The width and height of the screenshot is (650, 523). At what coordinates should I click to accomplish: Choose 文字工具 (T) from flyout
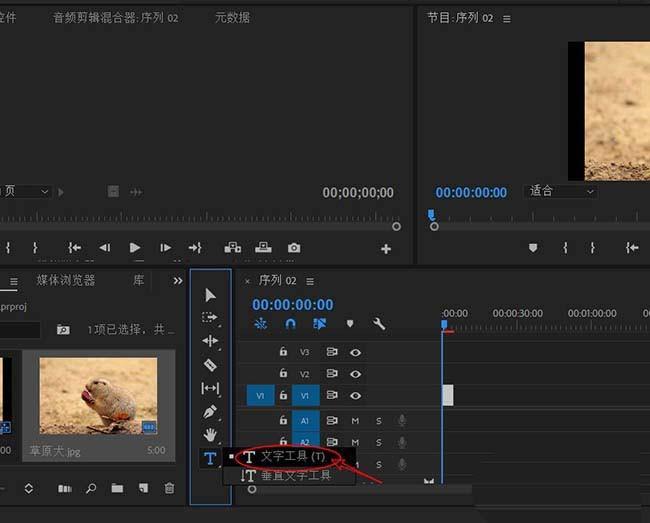(290, 457)
